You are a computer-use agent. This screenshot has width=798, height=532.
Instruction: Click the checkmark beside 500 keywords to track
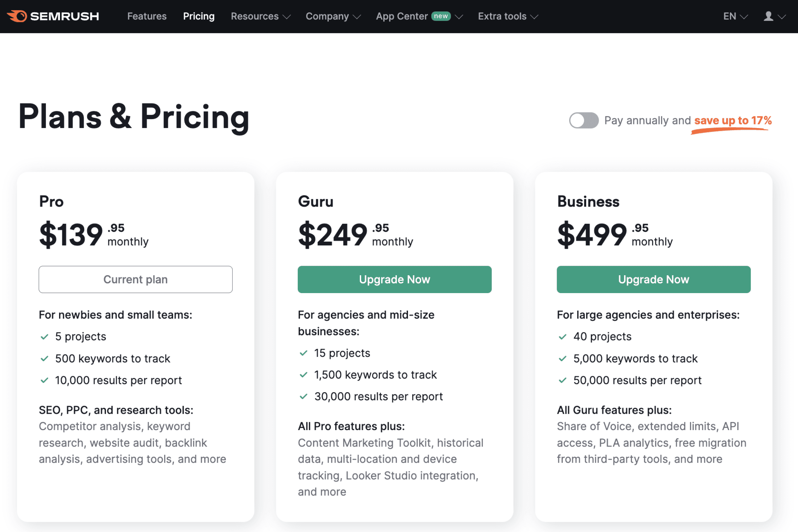click(44, 358)
